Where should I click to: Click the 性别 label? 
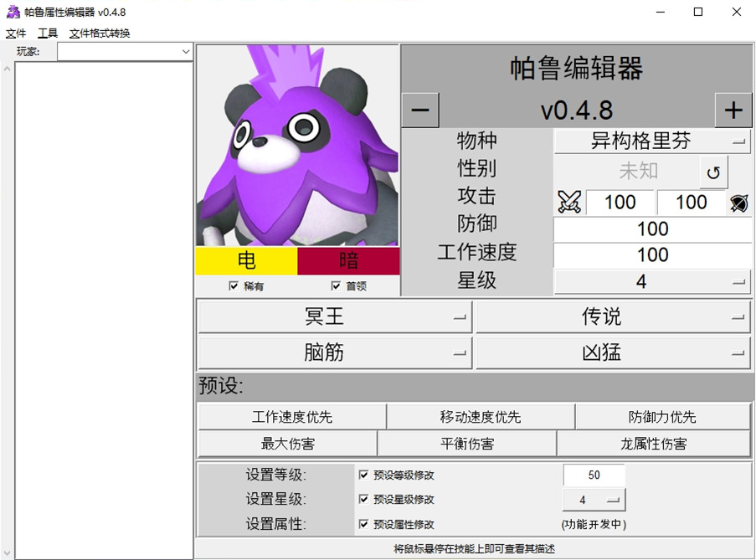[x=477, y=168]
